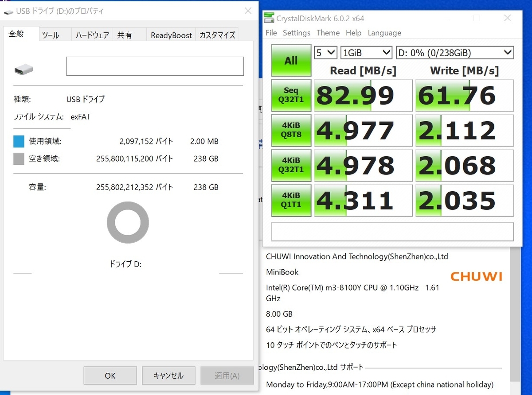The height and width of the screenshot is (395, 532).
Task: Start the 4KiB Q8T8 benchmark
Action: coord(291,131)
